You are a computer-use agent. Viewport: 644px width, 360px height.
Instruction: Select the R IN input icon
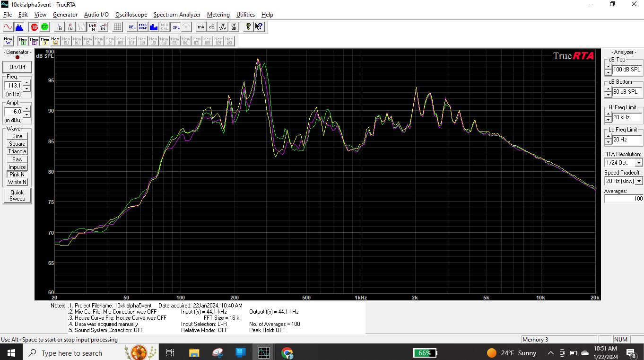[x=70, y=27]
